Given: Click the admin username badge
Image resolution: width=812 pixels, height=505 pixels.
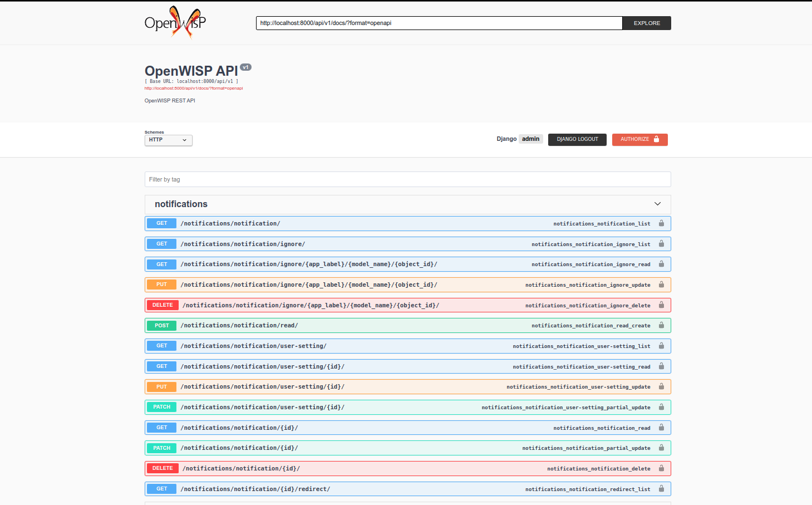Looking at the screenshot, I should pos(530,139).
